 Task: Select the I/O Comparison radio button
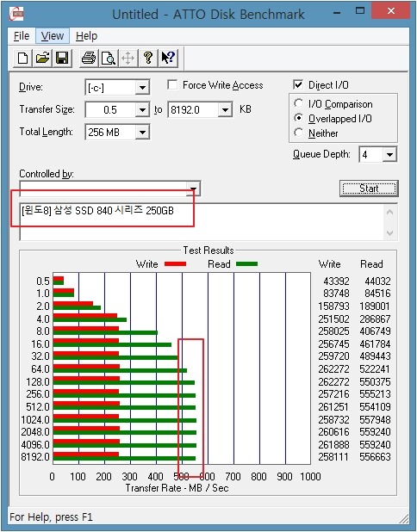[298, 103]
